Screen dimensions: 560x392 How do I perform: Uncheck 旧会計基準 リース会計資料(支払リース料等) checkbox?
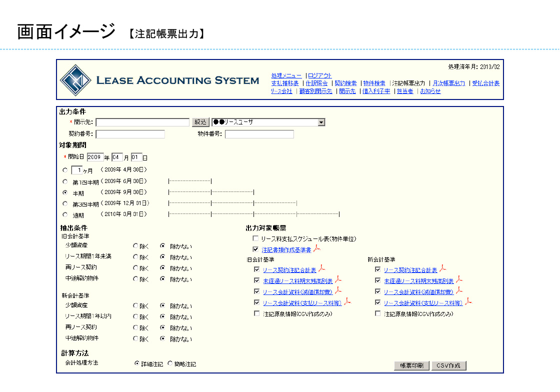[x=257, y=302]
